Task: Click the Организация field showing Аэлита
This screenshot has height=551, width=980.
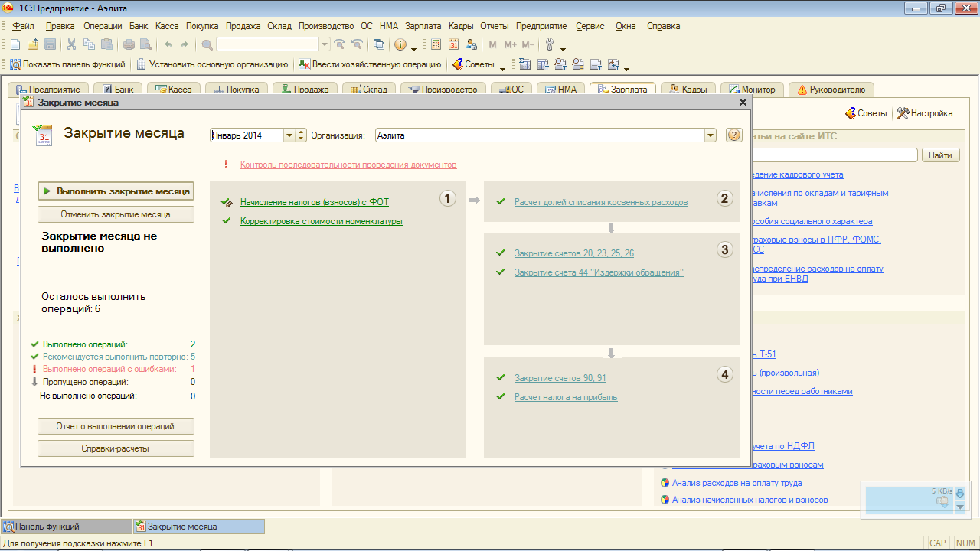Action: pos(539,135)
